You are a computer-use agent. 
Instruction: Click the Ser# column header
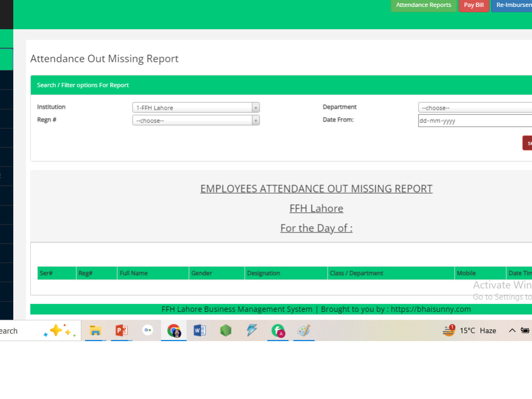(57, 273)
